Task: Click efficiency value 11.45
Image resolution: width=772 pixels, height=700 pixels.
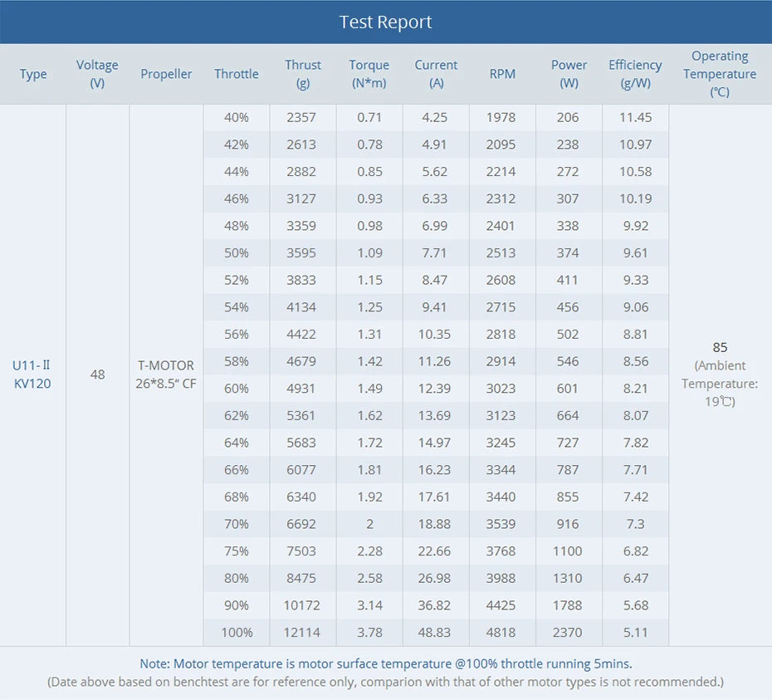Action: click(635, 118)
